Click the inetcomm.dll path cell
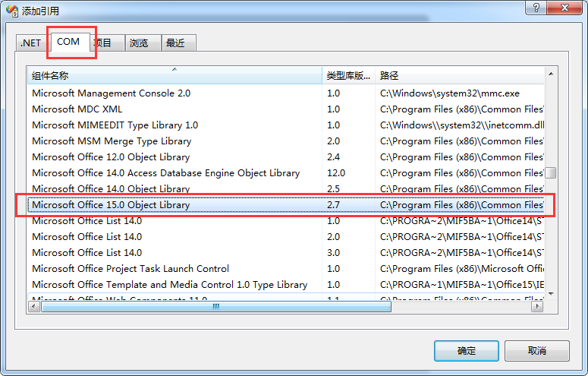This screenshot has width=588, height=376. pyautogui.click(x=462, y=125)
